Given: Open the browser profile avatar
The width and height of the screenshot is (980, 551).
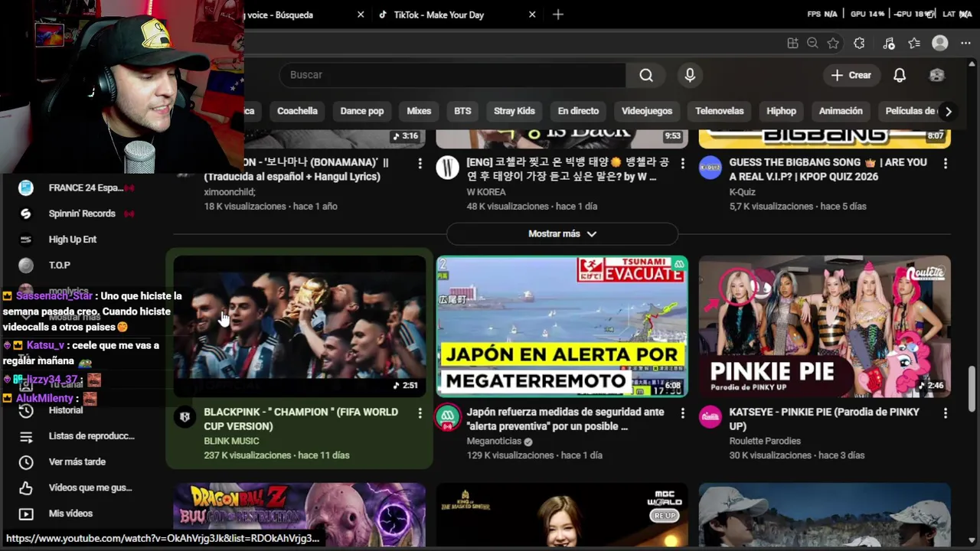Looking at the screenshot, I should coord(940,44).
